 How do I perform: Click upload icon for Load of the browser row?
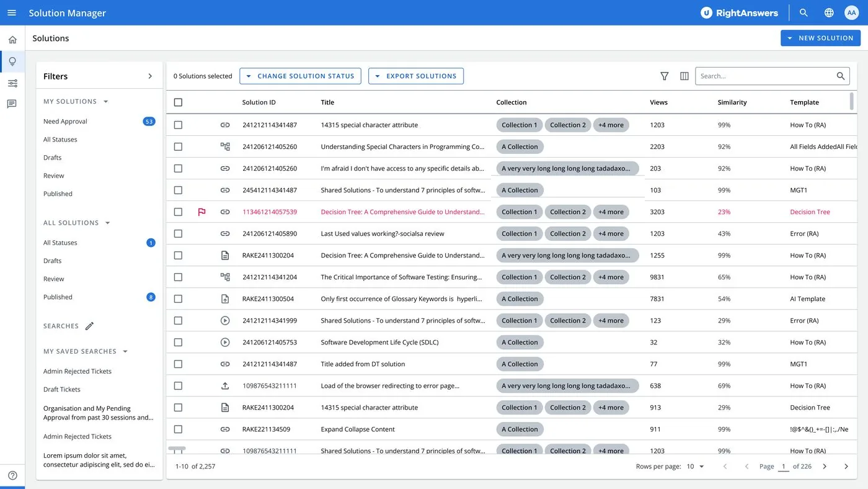point(225,385)
